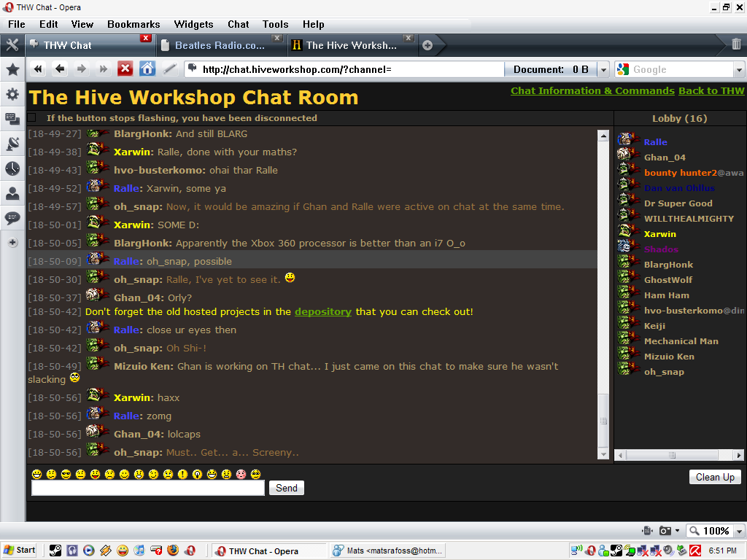Open the Chat speech bubble panel

pos(12,218)
